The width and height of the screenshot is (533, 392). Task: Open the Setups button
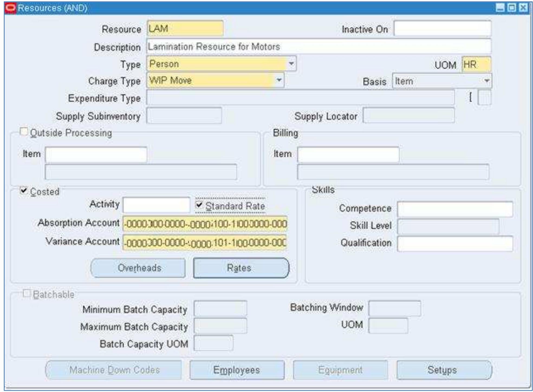pyautogui.click(x=444, y=370)
